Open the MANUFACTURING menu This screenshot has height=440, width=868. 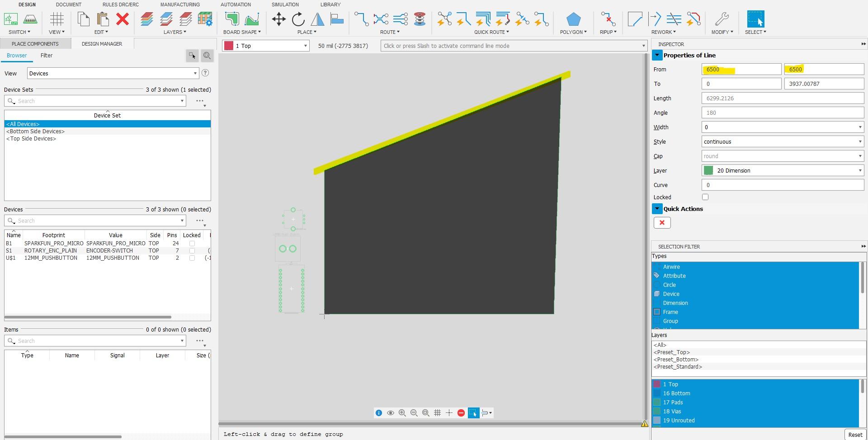[180, 5]
